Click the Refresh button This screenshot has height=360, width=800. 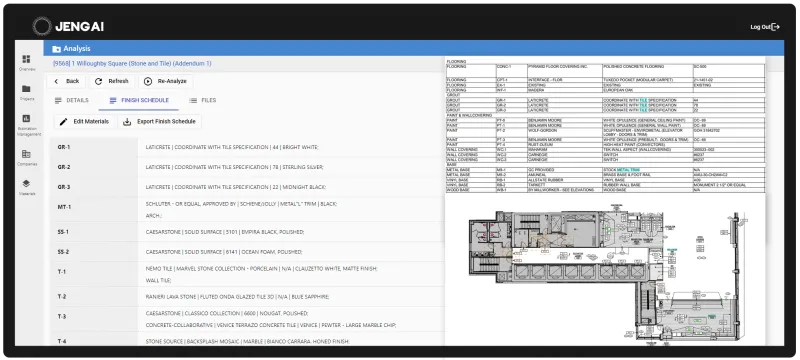pyautogui.click(x=112, y=81)
